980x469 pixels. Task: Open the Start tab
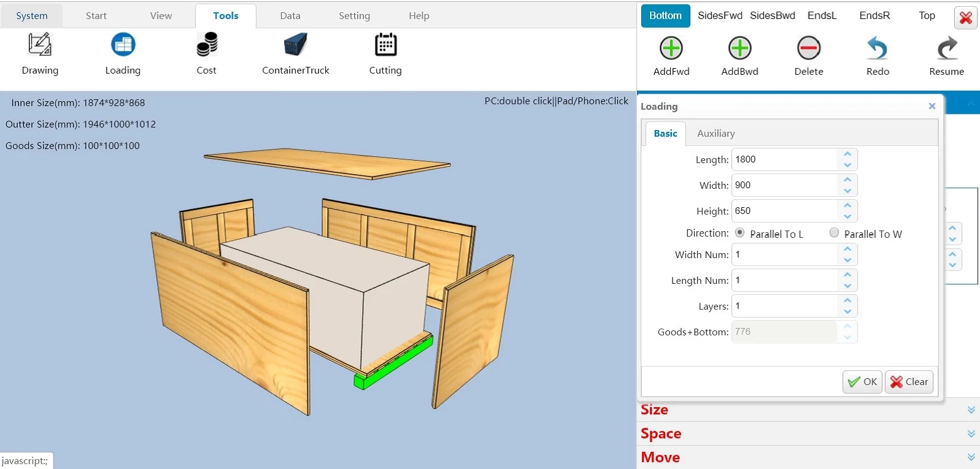pyautogui.click(x=96, y=16)
